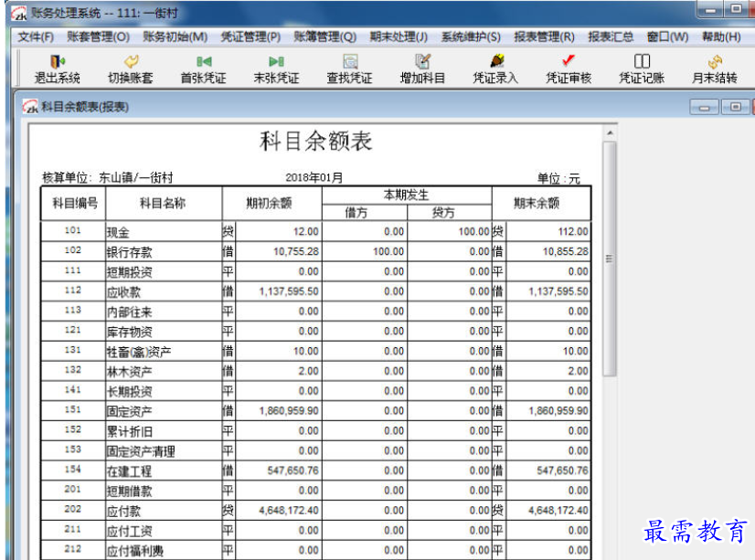This screenshot has width=755, height=560.
Task: Click the 科目编号 column header
Action: 74,204
